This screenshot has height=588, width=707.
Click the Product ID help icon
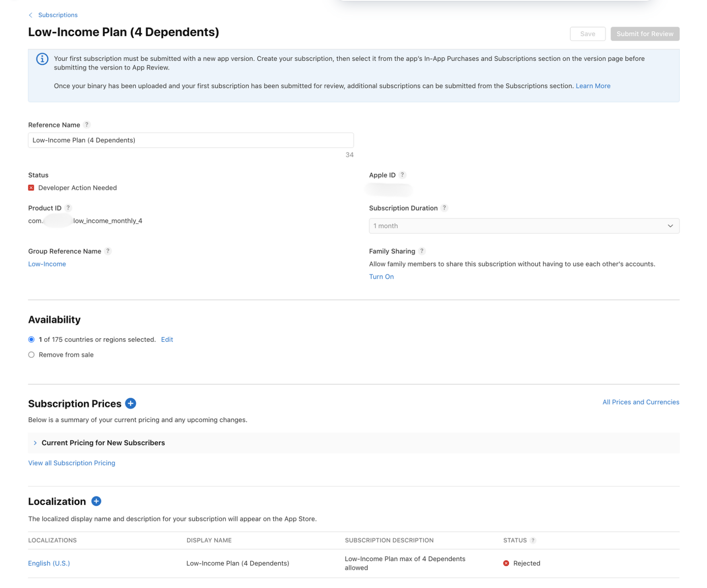coord(68,208)
